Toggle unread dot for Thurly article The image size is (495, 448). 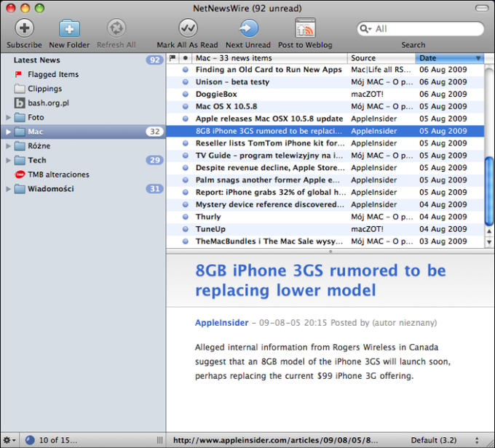[186, 217]
